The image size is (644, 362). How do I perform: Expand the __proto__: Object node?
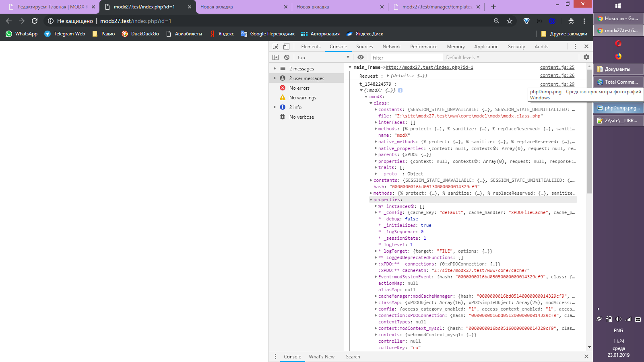pos(376,174)
